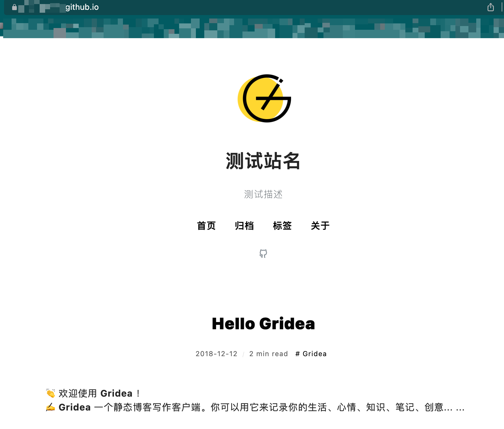504x429 pixels.
Task: Open the 标签 tags page
Action: click(282, 225)
